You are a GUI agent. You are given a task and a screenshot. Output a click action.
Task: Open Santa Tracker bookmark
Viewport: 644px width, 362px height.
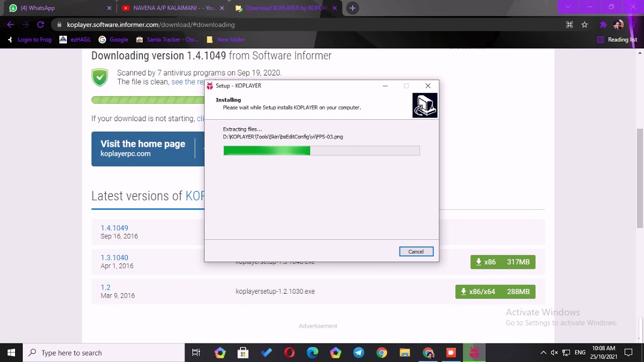(x=167, y=40)
